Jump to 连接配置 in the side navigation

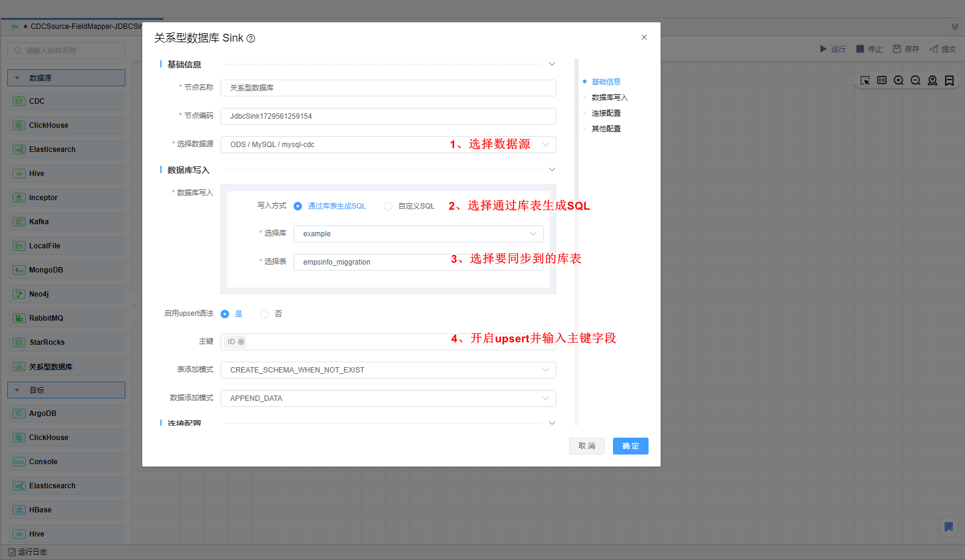606,113
